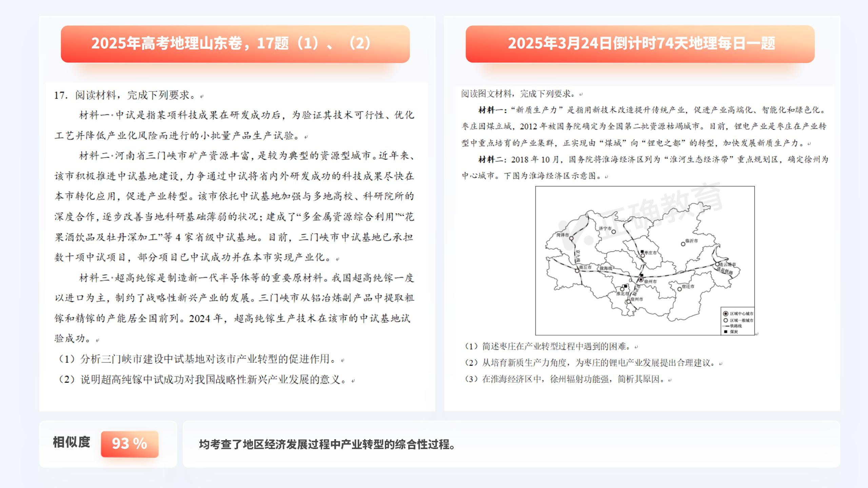Click the 2025年高考地理山东卷 17题 header banner
The image size is (868, 488).
click(x=235, y=44)
